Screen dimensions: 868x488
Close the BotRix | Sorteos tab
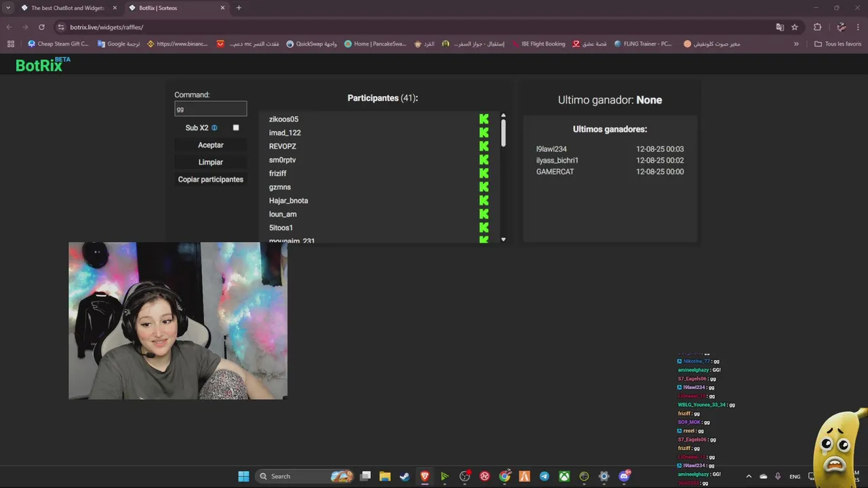222,8
